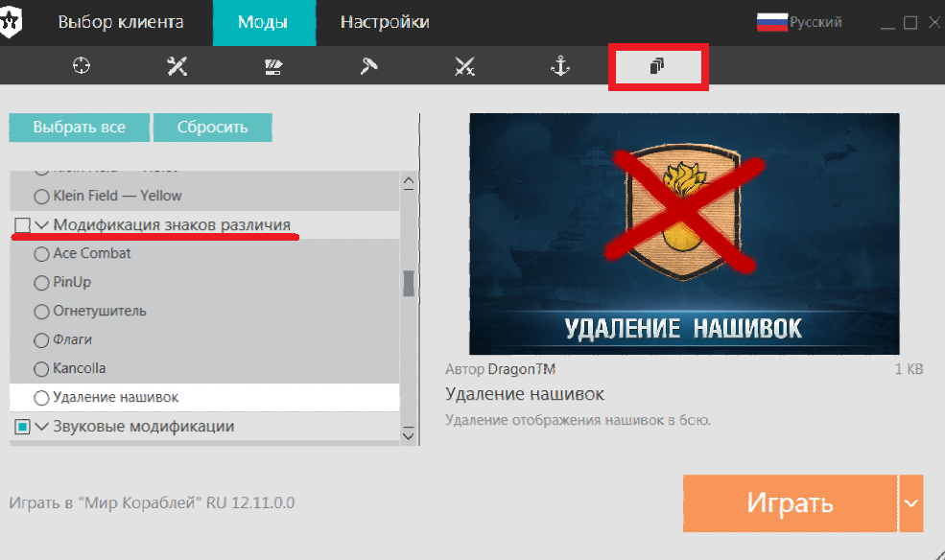
Task: Open the Играть button dropdown arrow
Action: [911, 503]
